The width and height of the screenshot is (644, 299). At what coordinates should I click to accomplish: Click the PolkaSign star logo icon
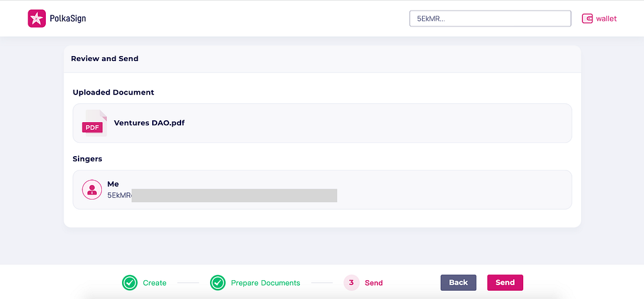[x=36, y=18]
